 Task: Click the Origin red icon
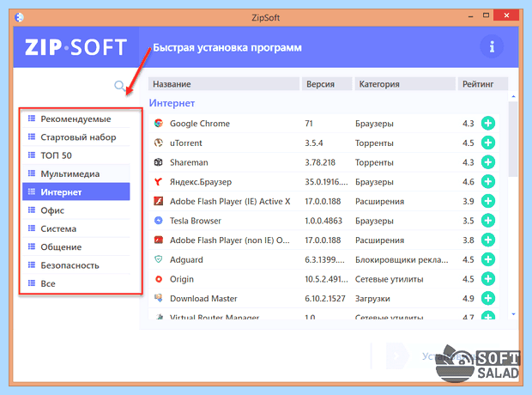point(159,279)
